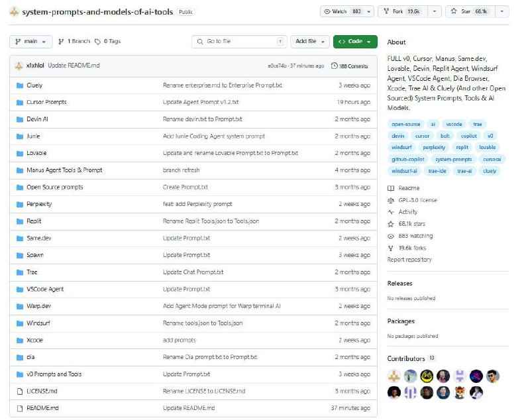
Task: Select the github-copilot topic tag
Action: [407, 159]
